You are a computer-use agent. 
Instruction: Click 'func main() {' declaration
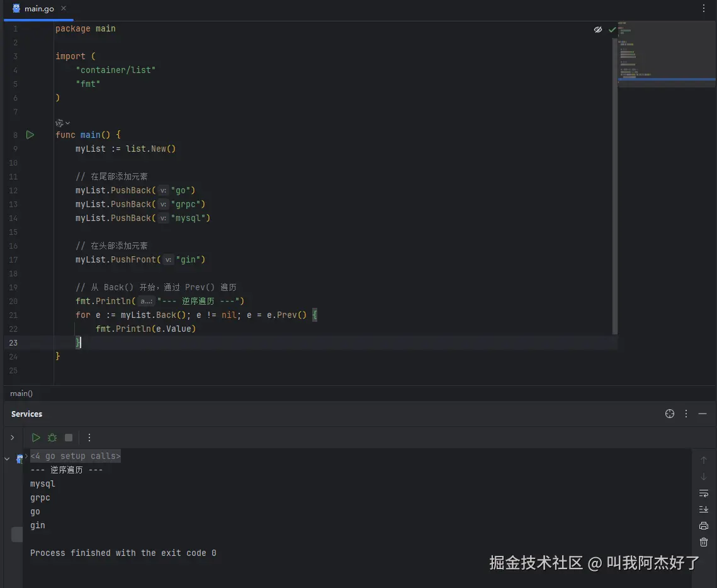tap(88, 135)
